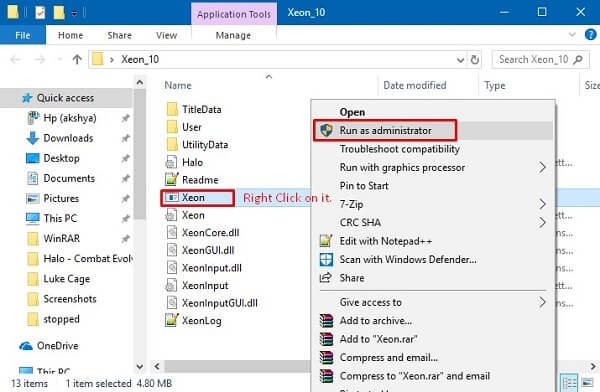
Task: Click the Application Tools contextual tab
Action: pyautogui.click(x=234, y=14)
